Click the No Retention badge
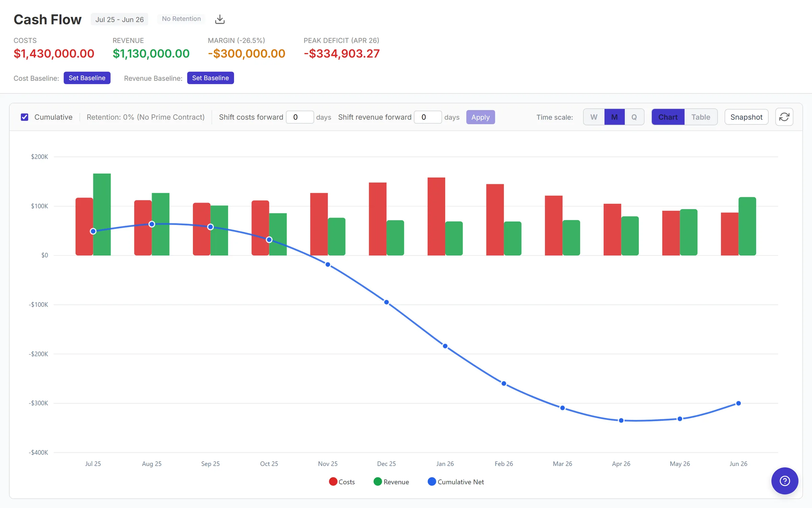The width and height of the screenshot is (812, 508). click(x=181, y=19)
